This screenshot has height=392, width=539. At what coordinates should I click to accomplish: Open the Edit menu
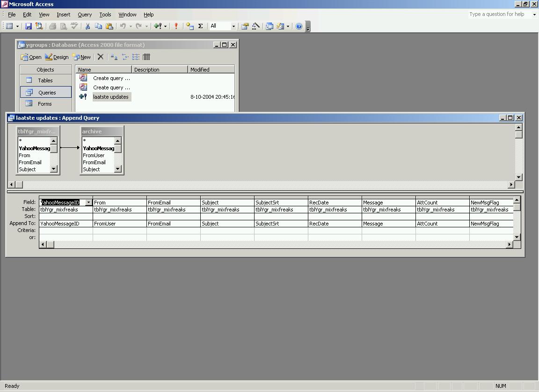tap(27, 15)
